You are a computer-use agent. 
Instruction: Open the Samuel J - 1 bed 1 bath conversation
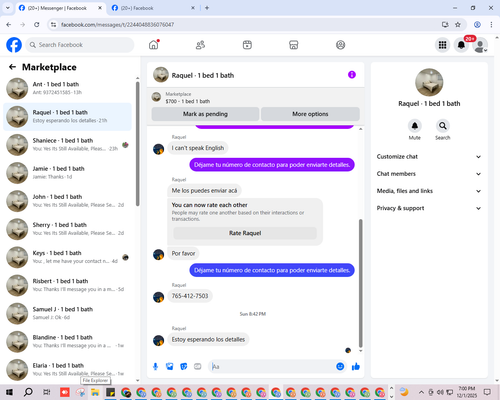68,313
